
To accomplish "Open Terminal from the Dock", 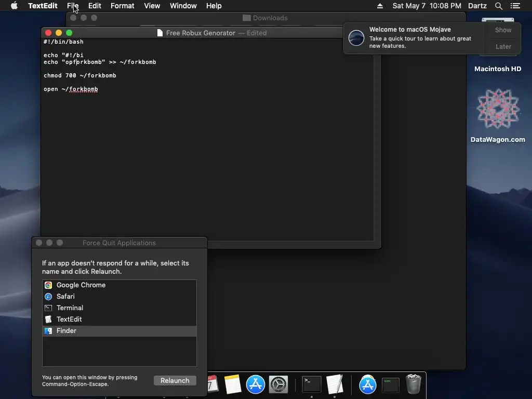I will (312, 384).
